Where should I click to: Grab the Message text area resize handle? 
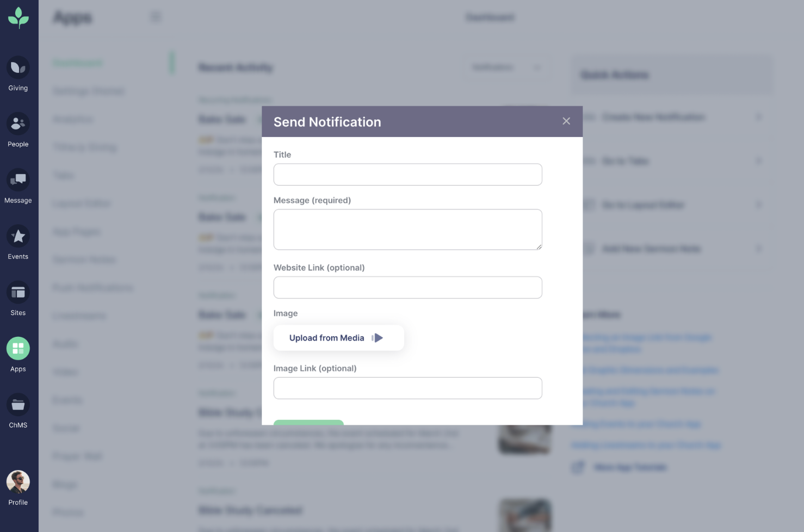(539, 247)
